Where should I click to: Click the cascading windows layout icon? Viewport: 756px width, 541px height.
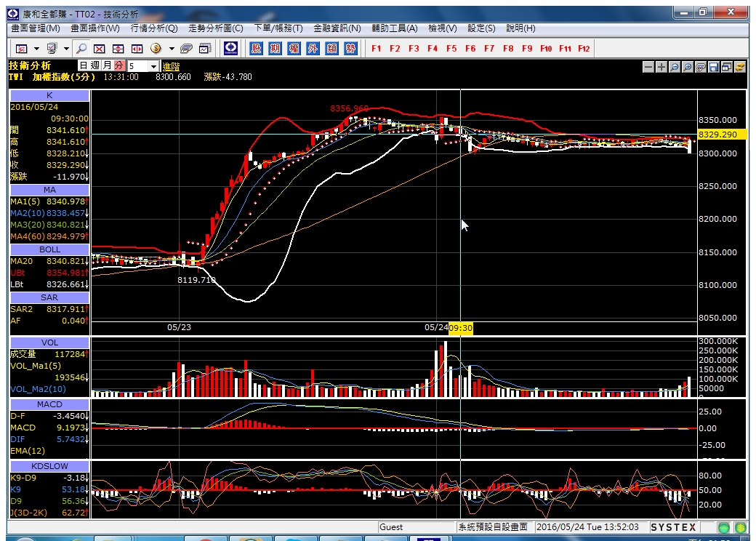pyautogui.click(x=727, y=67)
